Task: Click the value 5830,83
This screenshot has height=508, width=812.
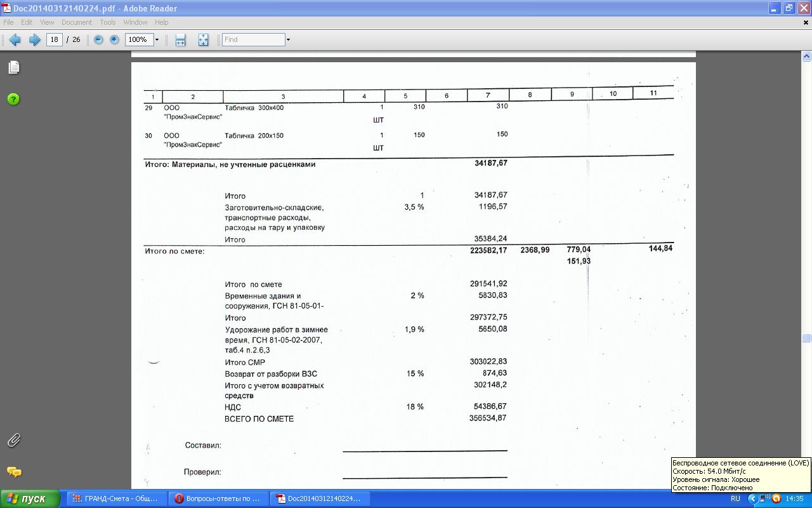Action: coord(493,295)
